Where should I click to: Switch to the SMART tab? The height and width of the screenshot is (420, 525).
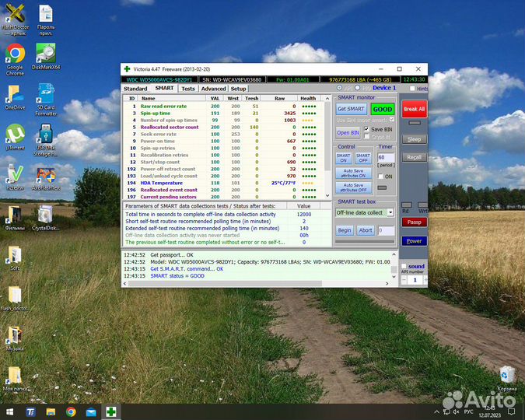tap(164, 88)
